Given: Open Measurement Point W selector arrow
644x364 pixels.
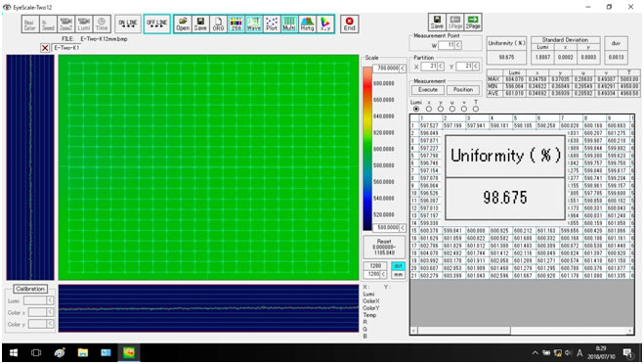Looking at the screenshot, I should coord(458,45).
